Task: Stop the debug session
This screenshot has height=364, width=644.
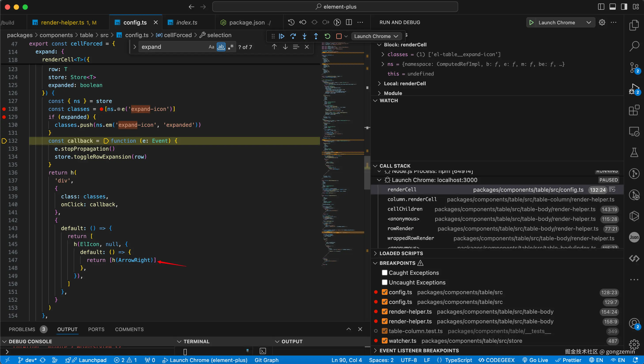Action: point(339,36)
